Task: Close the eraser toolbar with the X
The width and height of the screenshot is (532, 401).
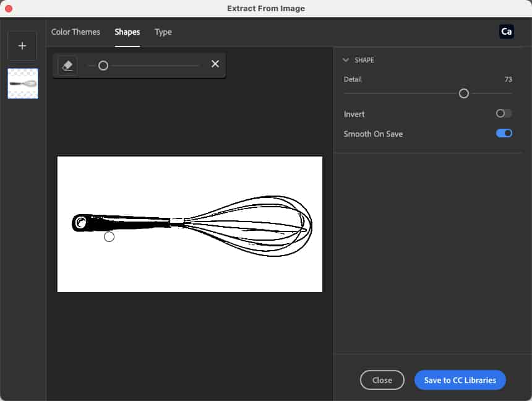Action: point(215,64)
